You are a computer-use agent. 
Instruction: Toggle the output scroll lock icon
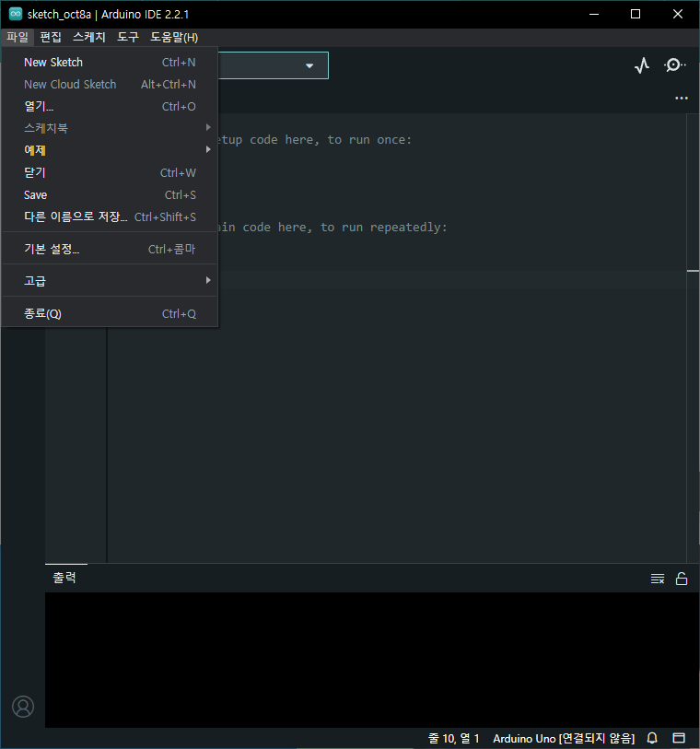coord(682,579)
